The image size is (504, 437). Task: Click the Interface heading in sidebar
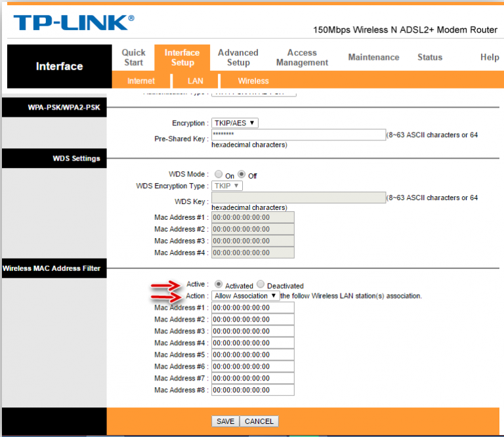(60, 66)
